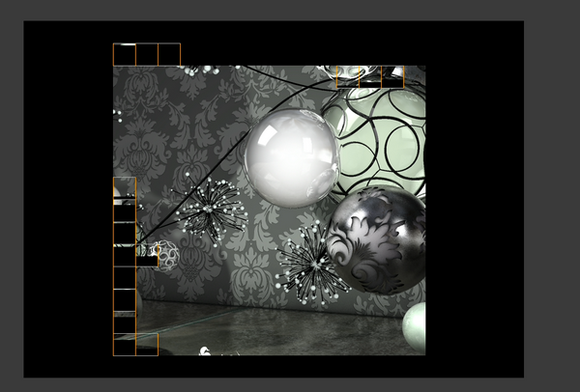Click the bottom-most bucket in left column
Screen dimensions: 580x392
pyautogui.click(x=124, y=345)
